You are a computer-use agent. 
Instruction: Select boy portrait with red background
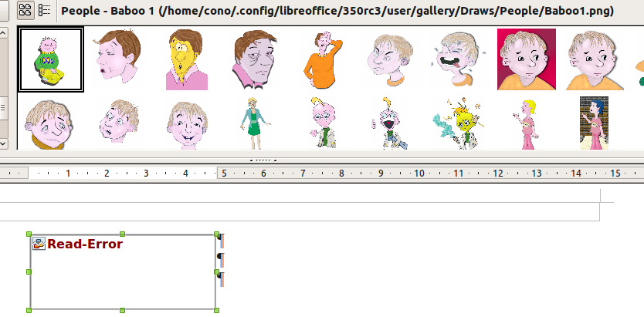pos(527,60)
